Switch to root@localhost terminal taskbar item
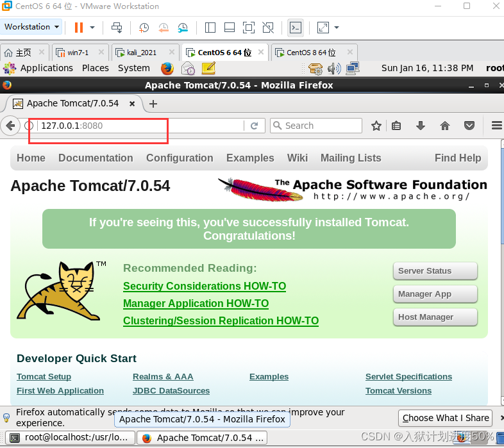Viewport: 504px width, 448px height. pos(71,438)
